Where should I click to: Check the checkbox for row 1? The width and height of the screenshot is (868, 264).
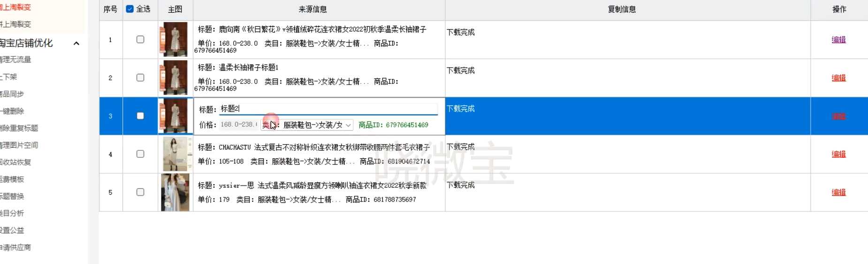(140, 39)
